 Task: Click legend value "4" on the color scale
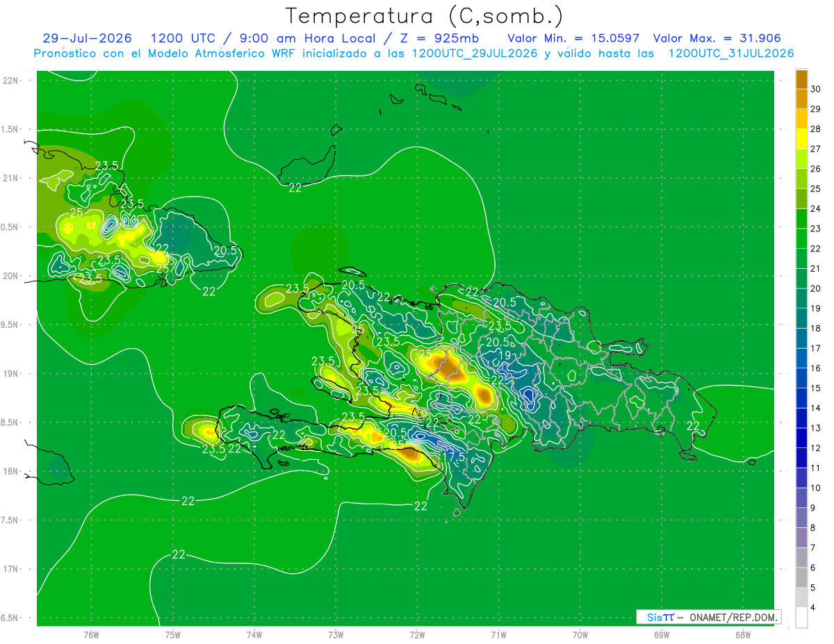pos(813,608)
